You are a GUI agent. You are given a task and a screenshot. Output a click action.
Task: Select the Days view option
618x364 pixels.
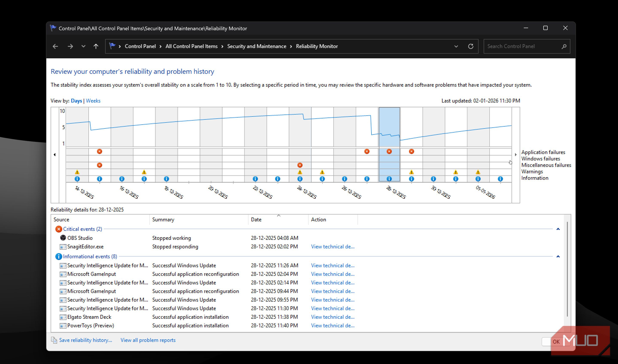coord(76,101)
